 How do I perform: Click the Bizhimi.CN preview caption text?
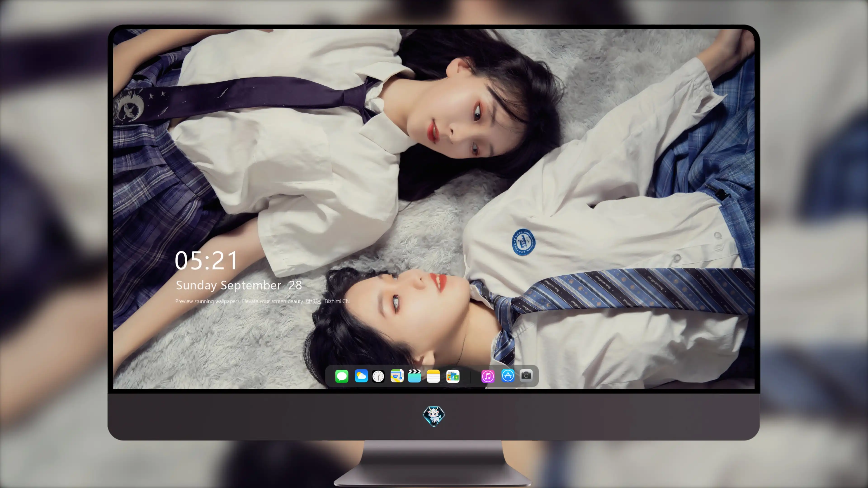pos(262,301)
